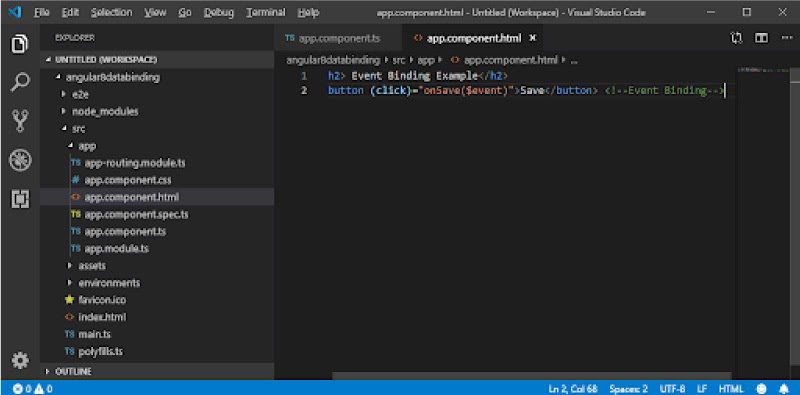Viewport: 800px width, 395px height.
Task: Click line number 1 in the gutter
Action: tap(304, 77)
